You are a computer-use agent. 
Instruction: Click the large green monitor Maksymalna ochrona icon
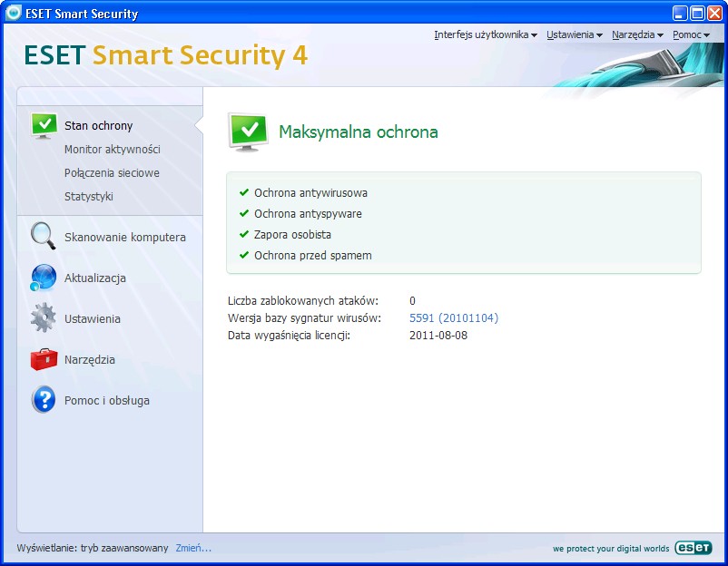coord(249,132)
